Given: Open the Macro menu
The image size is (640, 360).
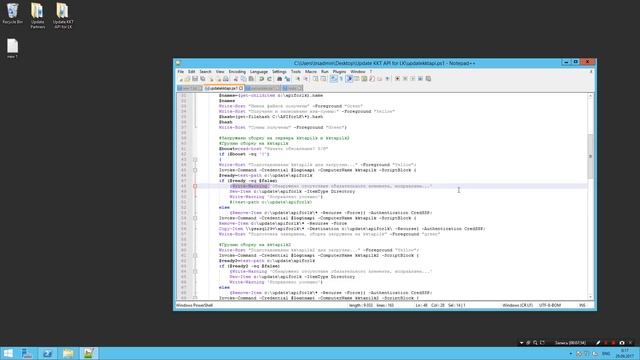Looking at the screenshot, I should (311, 71).
